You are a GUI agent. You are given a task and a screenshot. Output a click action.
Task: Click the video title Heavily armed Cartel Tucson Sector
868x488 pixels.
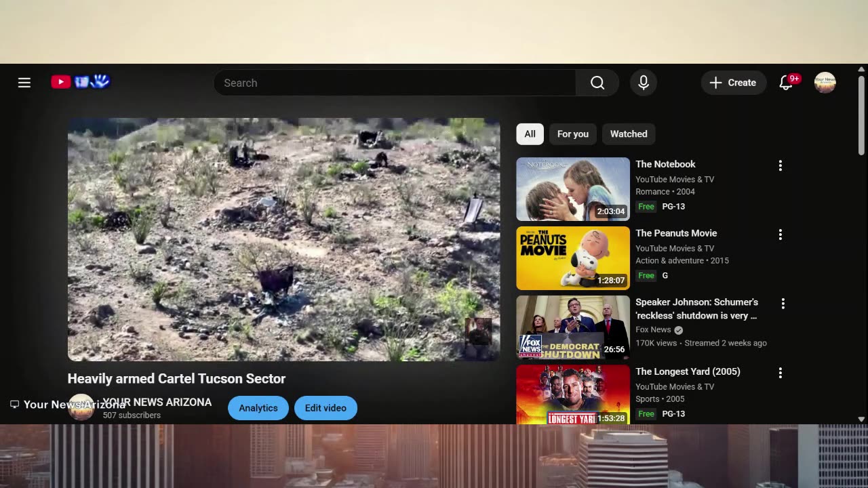coord(176,379)
